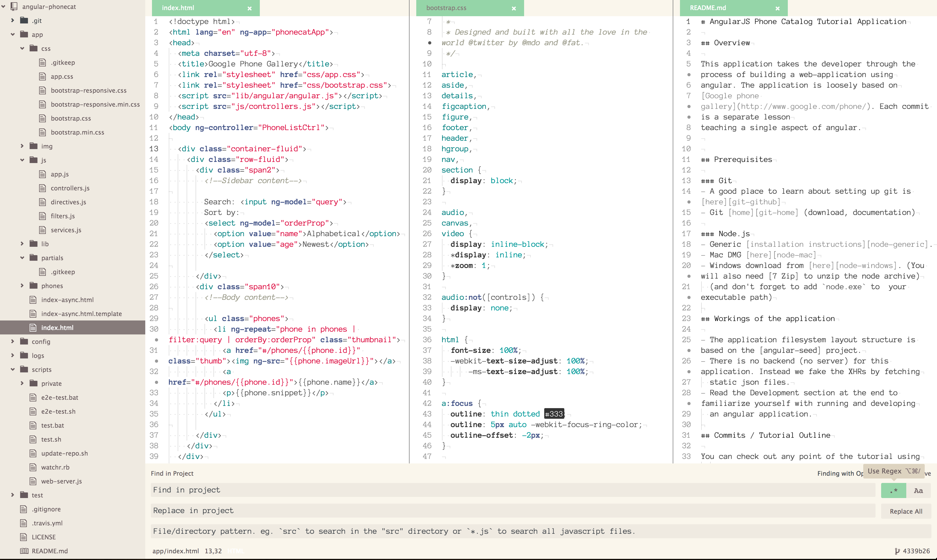Click the file icon beside app.css

coord(43,76)
